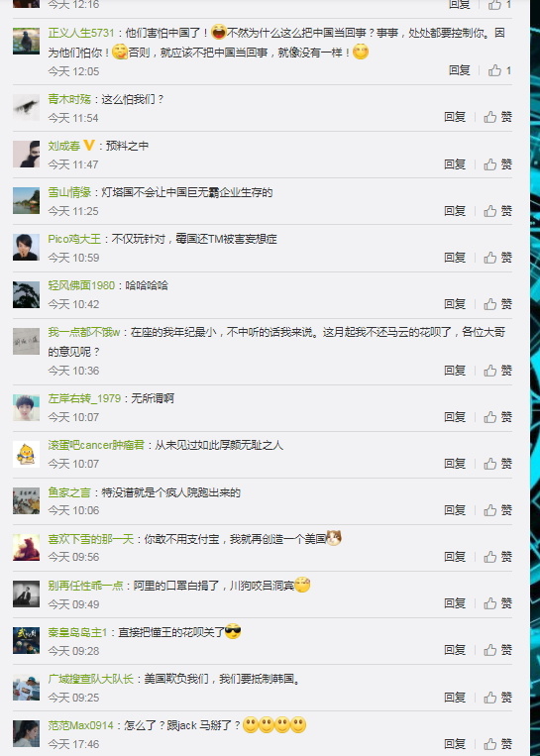Like 刘成春's comment 预料之中
This screenshot has height=756, width=540.
(498, 164)
